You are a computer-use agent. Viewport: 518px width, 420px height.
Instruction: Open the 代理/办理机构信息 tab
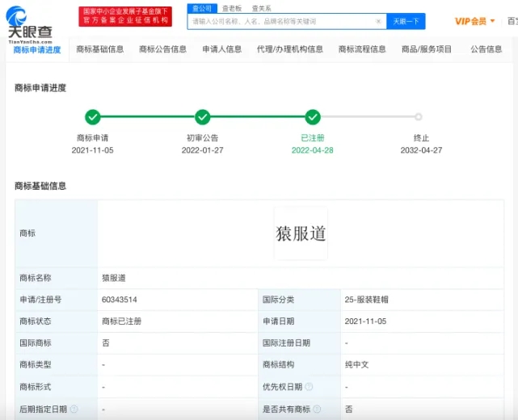tap(290, 49)
